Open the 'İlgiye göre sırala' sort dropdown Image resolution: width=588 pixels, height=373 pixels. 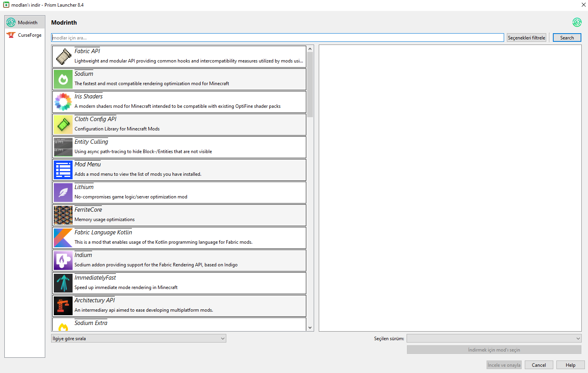(139, 338)
